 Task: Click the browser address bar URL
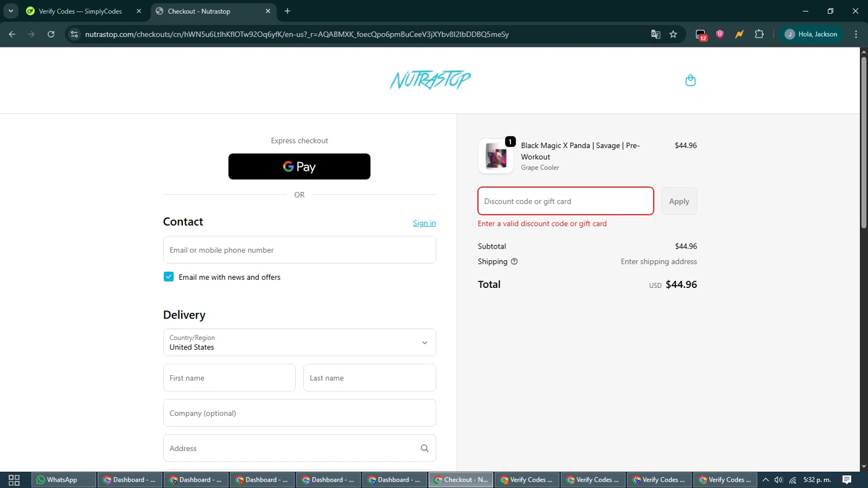(x=297, y=34)
